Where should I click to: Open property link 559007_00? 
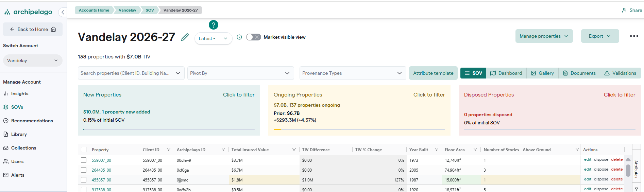click(x=101, y=160)
